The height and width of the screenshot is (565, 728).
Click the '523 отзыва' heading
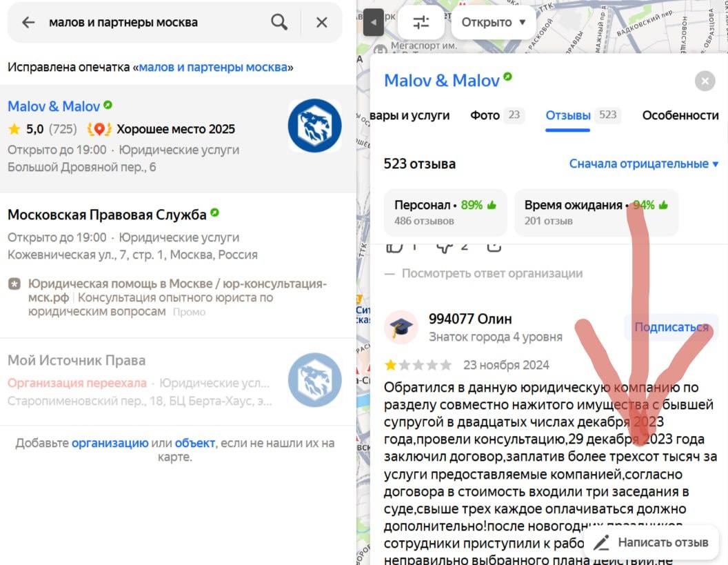[420, 164]
